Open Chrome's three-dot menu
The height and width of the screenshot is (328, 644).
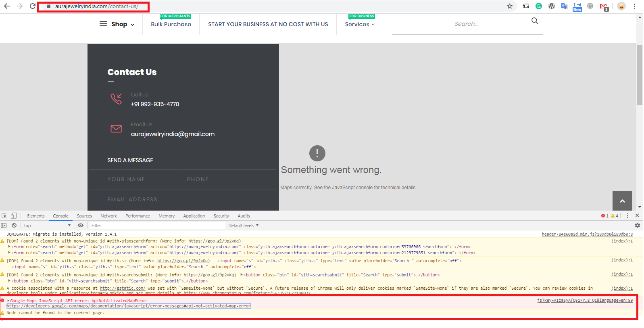[634, 6]
